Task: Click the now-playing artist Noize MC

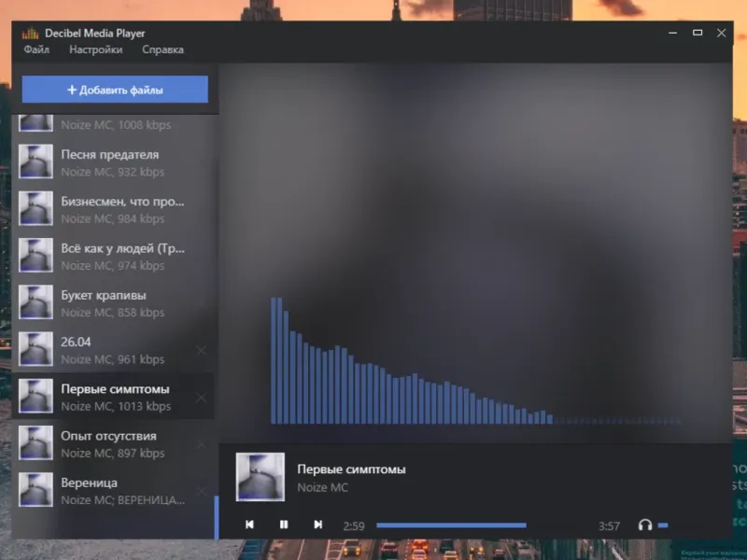Action: tap(322, 487)
